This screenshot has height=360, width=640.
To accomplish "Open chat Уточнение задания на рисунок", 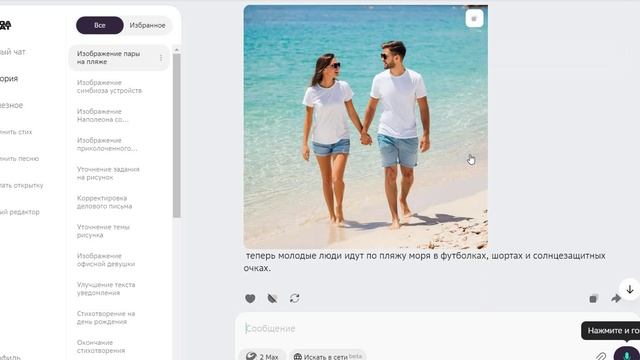I will point(108,173).
